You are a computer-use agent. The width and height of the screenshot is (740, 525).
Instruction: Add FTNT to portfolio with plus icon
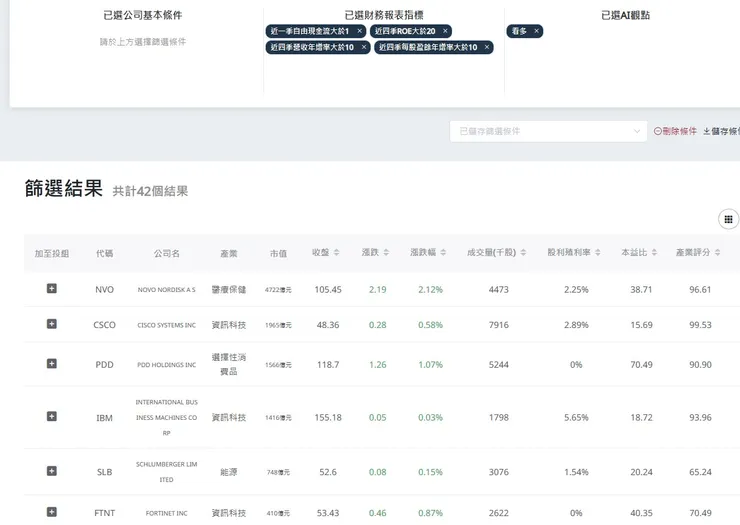click(x=52, y=512)
